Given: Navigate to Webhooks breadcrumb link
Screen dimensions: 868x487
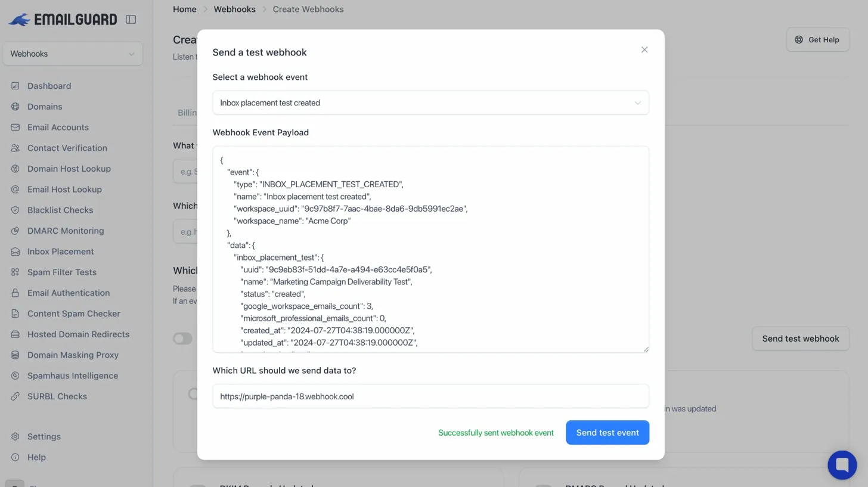Looking at the screenshot, I should [234, 9].
